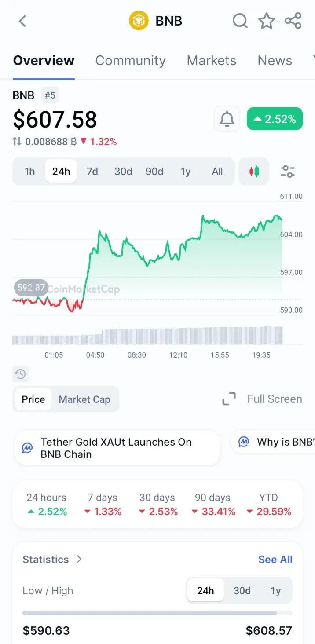Viewport: 315px width, 644px height.
Task: Select 30d Low / High range
Action: (x=242, y=590)
